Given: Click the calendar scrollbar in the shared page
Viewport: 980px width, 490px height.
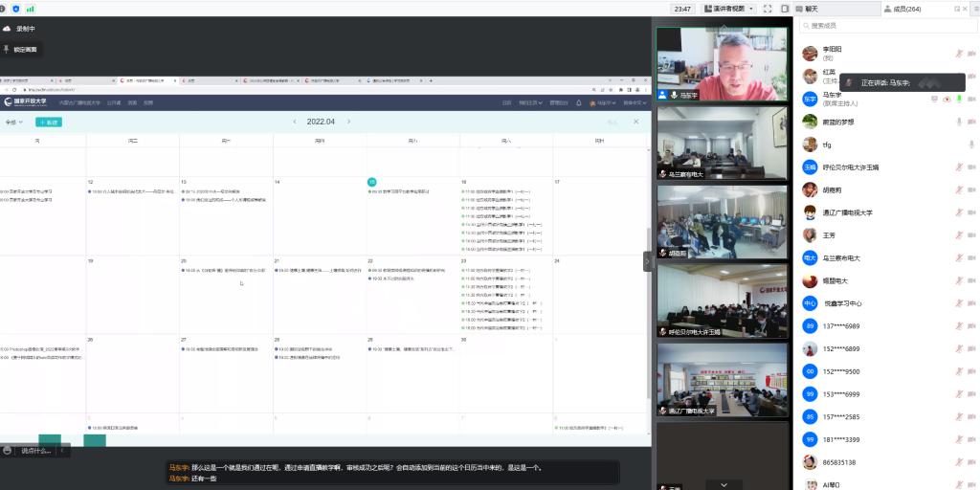Looking at the screenshot, I should coord(648,313).
